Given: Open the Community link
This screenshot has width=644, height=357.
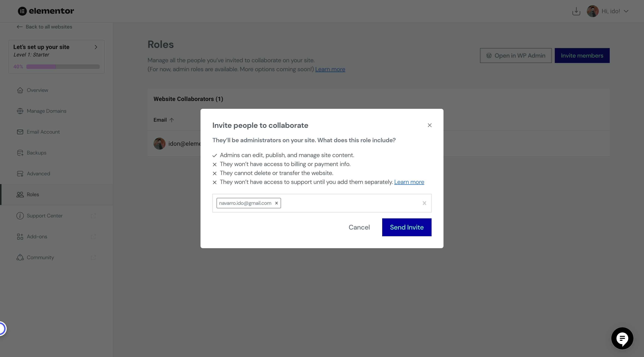Looking at the screenshot, I should [x=40, y=258].
